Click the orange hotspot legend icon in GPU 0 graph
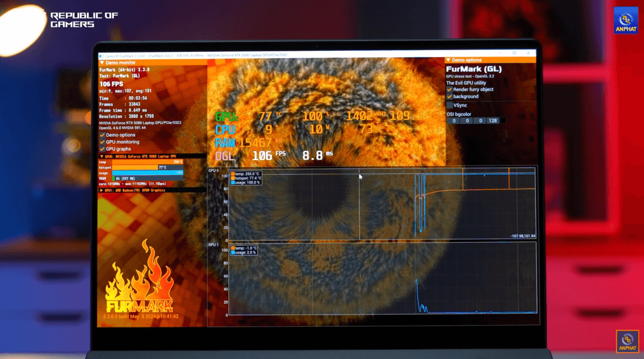This screenshot has height=359, width=644. tap(233, 178)
